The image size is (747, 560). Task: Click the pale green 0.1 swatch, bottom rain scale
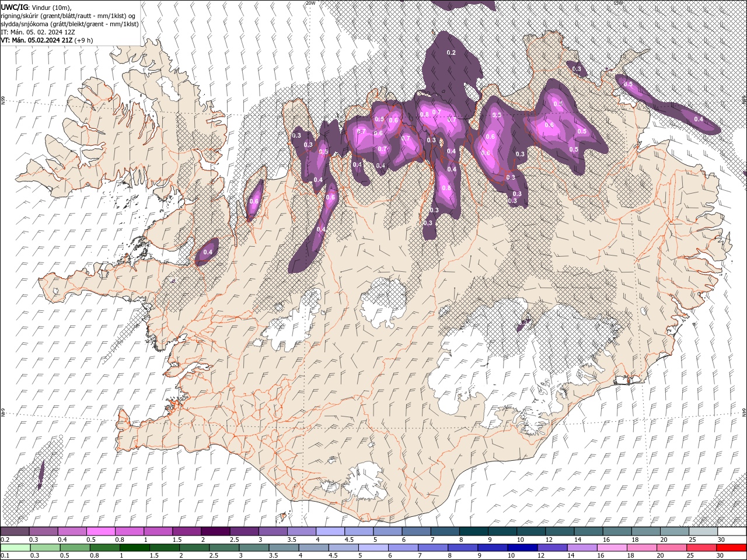coord(15,548)
